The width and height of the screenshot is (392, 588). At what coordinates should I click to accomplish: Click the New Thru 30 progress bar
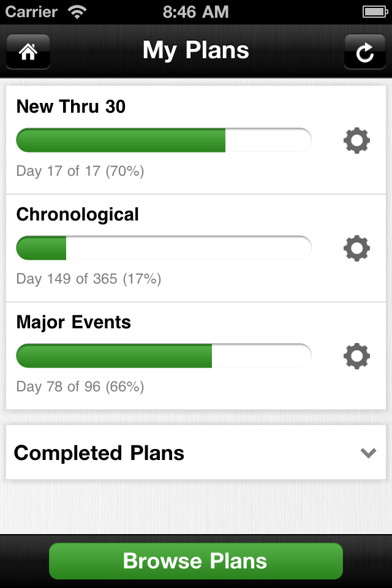point(164,140)
